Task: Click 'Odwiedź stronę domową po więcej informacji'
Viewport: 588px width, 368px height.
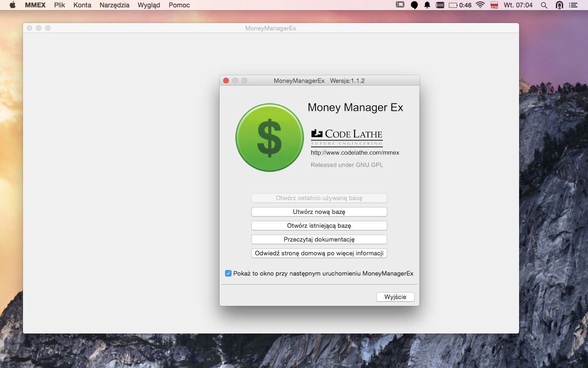Action: coord(319,253)
